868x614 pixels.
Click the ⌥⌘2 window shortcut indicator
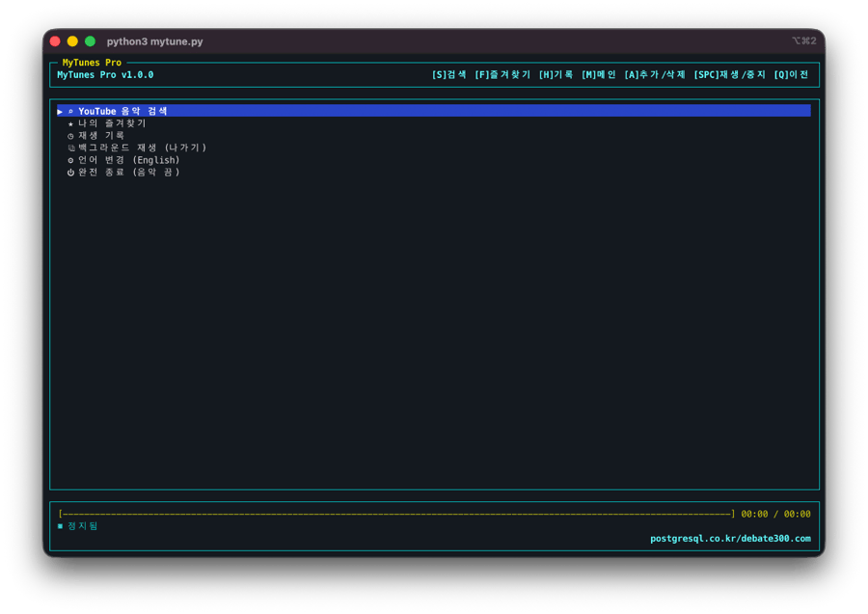803,40
